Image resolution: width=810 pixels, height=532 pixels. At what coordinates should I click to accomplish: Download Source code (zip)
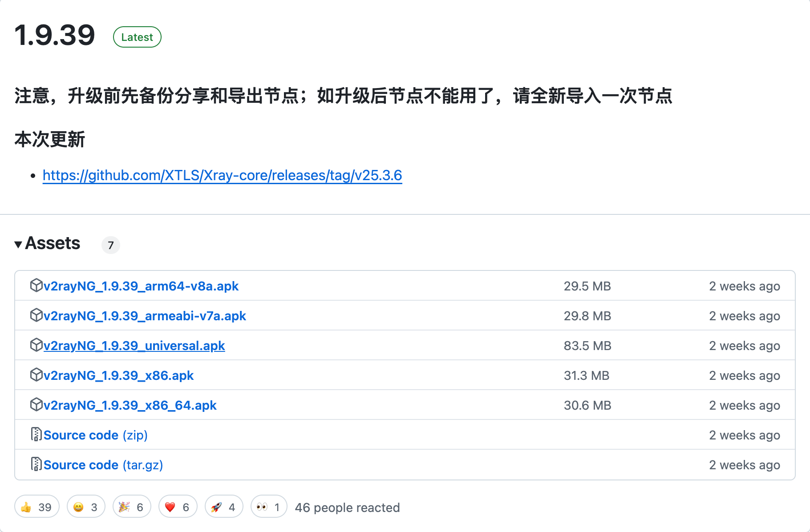point(95,435)
